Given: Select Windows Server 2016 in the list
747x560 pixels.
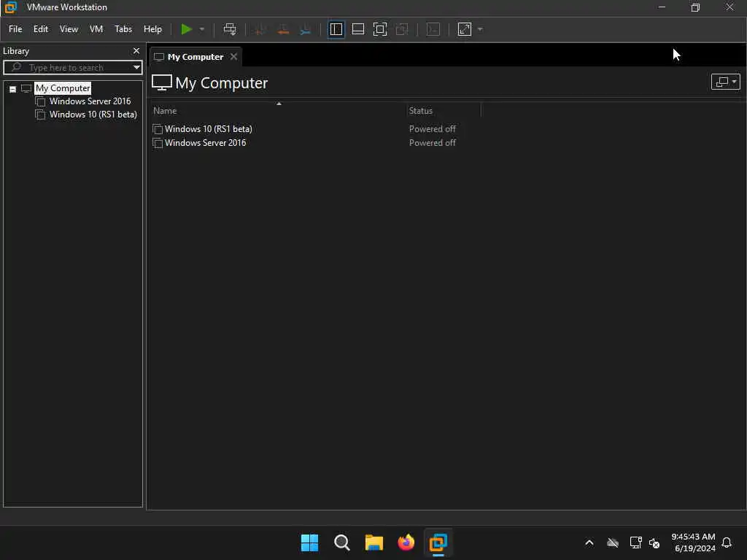Looking at the screenshot, I should (205, 142).
